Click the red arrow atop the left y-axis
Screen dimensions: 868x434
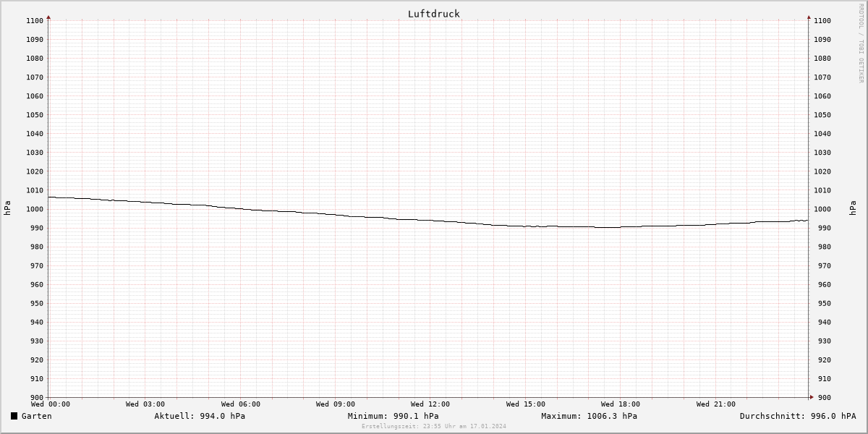point(48,17)
